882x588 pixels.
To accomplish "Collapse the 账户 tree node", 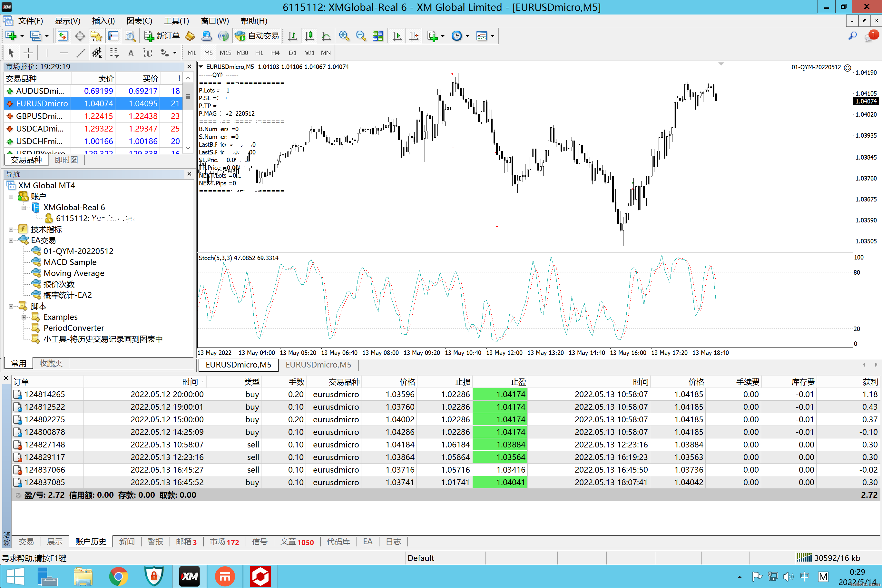I will pyautogui.click(x=11, y=197).
